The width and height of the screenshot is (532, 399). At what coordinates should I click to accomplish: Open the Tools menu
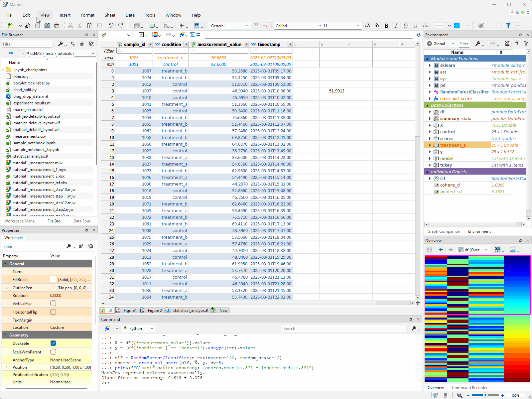tap(150, 15)
